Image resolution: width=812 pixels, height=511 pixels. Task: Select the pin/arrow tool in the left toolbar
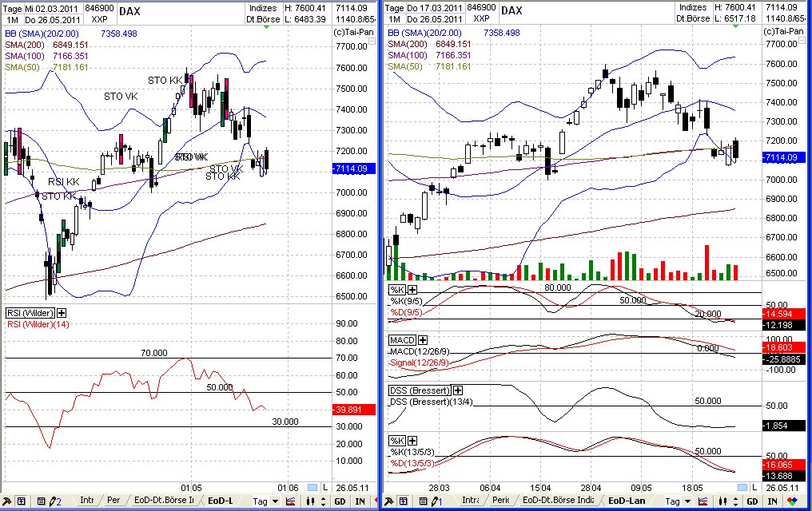6,501
